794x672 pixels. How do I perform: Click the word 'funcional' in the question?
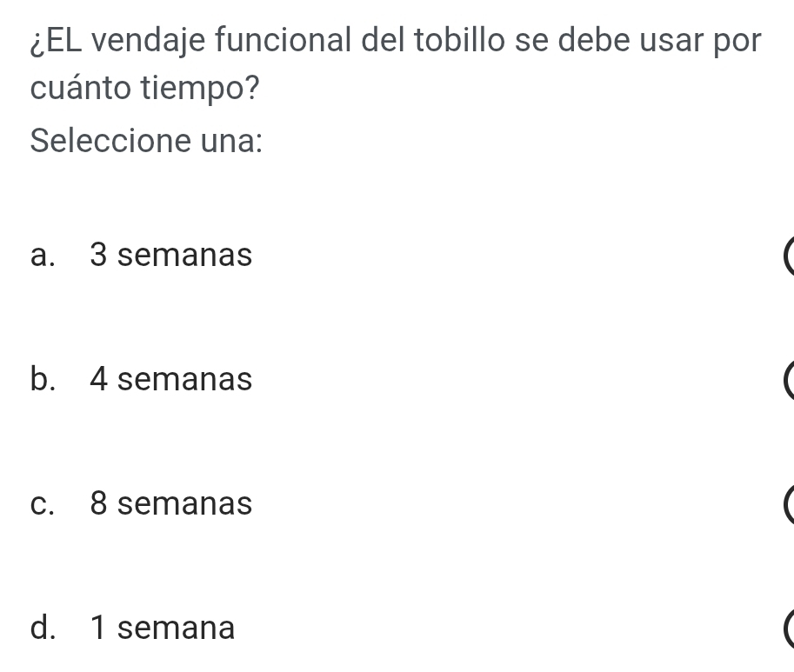pyautogui.click(x=283, y=40)
